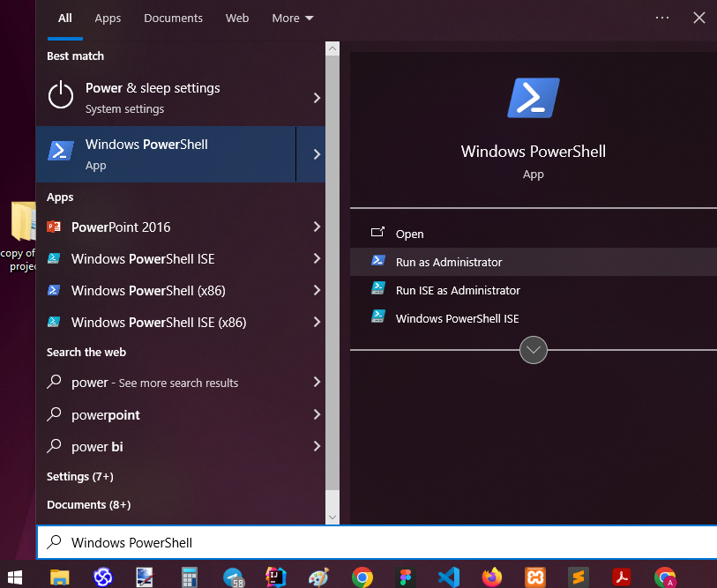Open the Settings (7+) results group
Image resolution: width=717 pixels, height=588 pixels.
(80, 476)
